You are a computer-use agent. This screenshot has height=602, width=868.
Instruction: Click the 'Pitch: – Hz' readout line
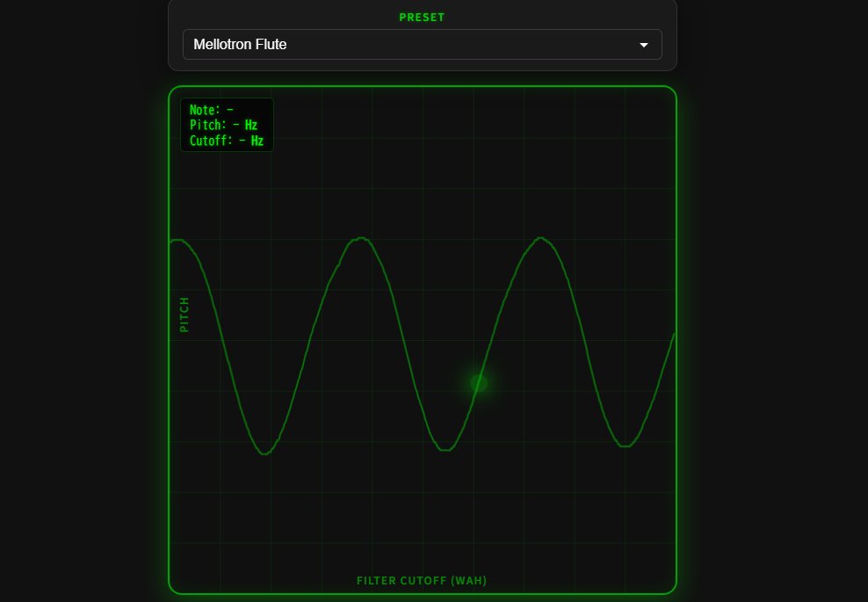224,125
